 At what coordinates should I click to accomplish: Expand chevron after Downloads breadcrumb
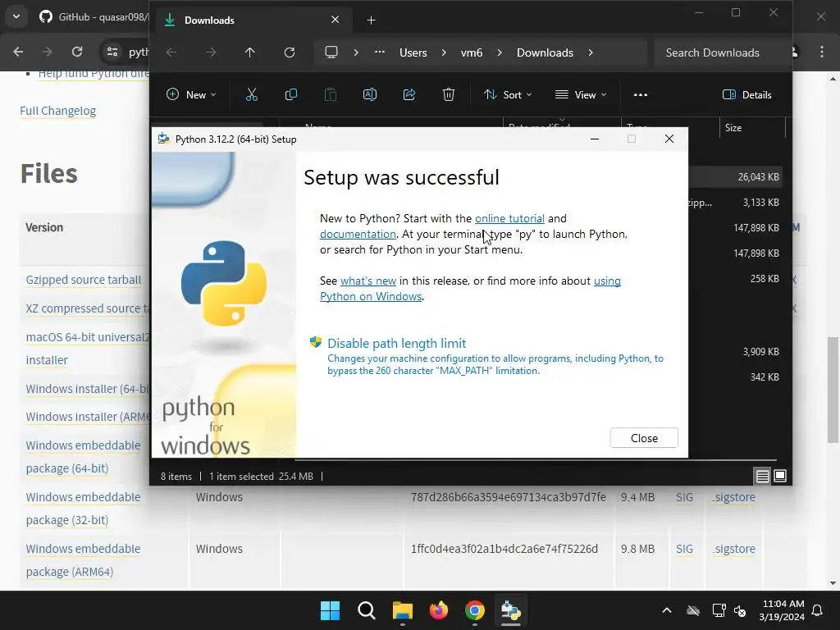coord(591,52)
